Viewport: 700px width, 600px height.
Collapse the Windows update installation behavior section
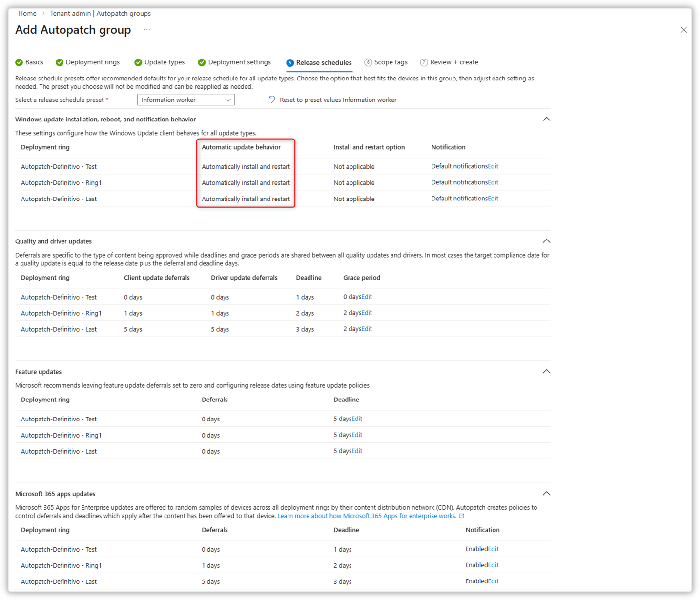tap(546, 120)
